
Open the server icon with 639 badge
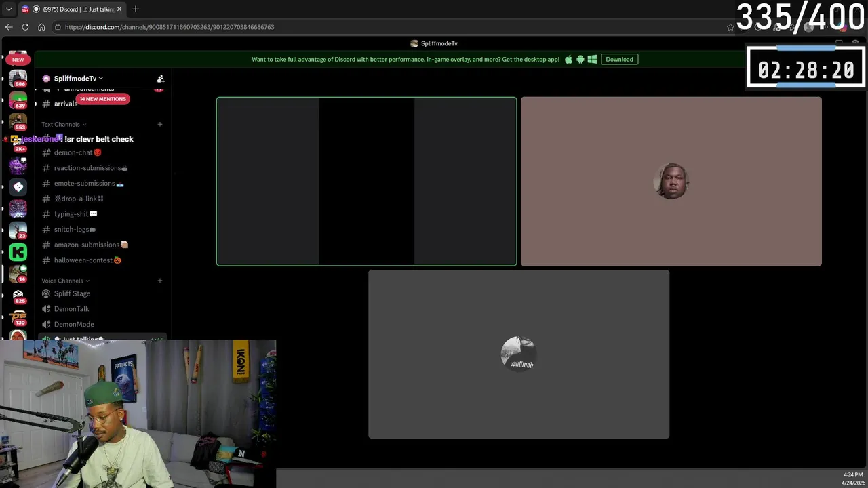point(18,99)
